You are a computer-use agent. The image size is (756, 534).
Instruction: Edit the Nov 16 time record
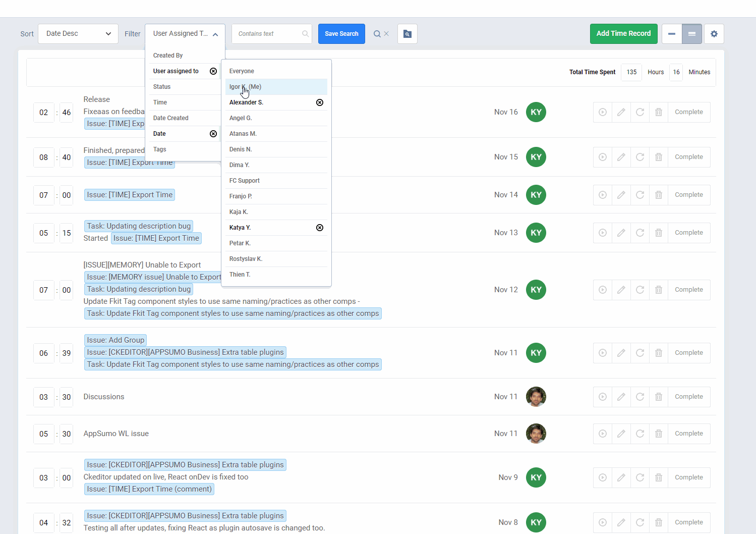point(621,112)
